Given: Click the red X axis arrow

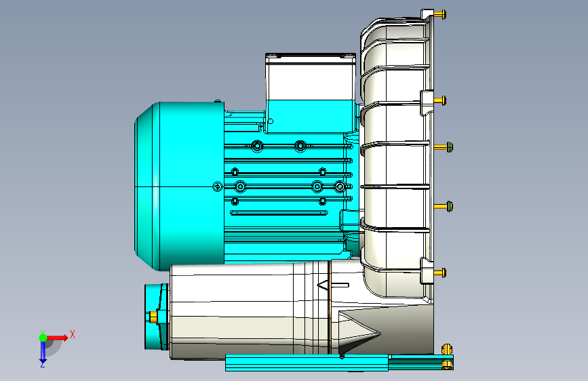Looking at the screenshot, I should [57, 338].
